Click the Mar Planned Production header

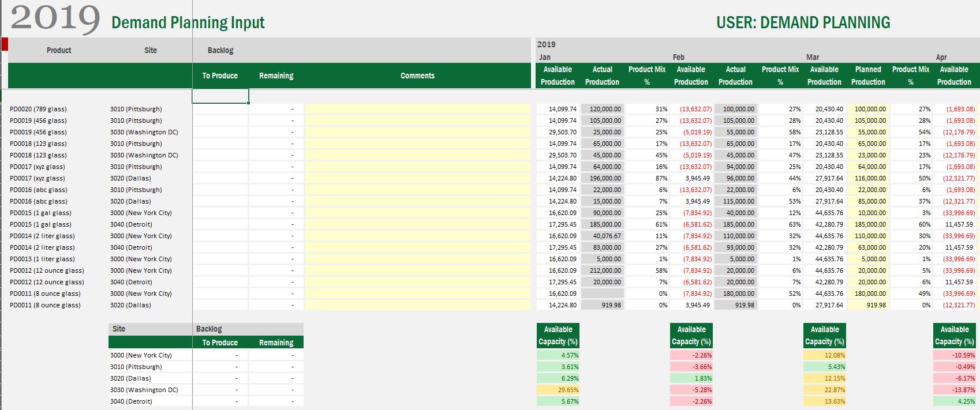[868, 76]
